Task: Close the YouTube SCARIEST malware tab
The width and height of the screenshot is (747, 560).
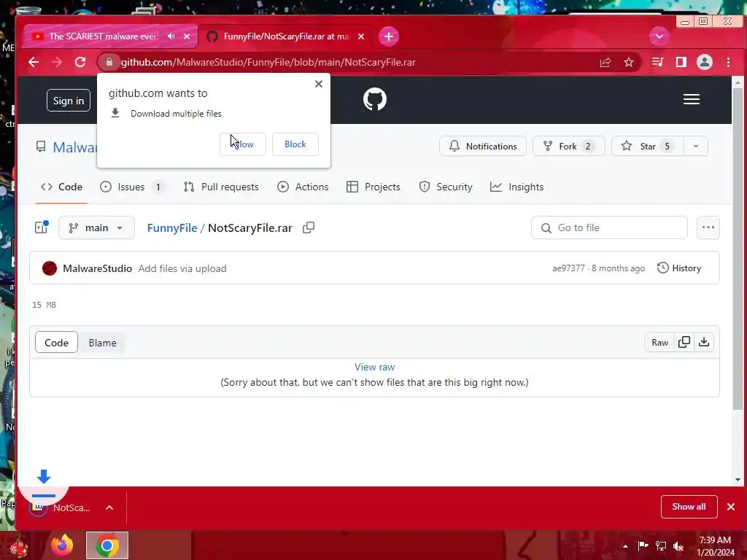Action: pyautogui.click(x=187, y=36)
